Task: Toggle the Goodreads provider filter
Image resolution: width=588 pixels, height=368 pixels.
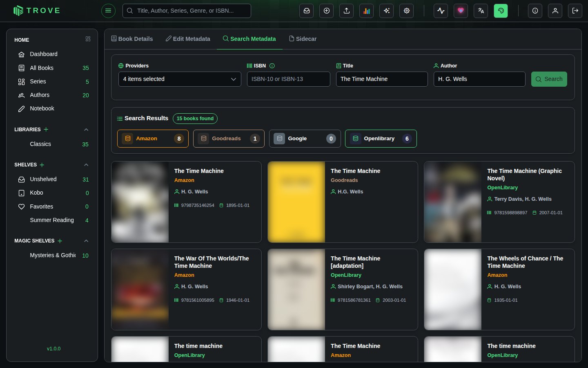Action: pos(229,139)
